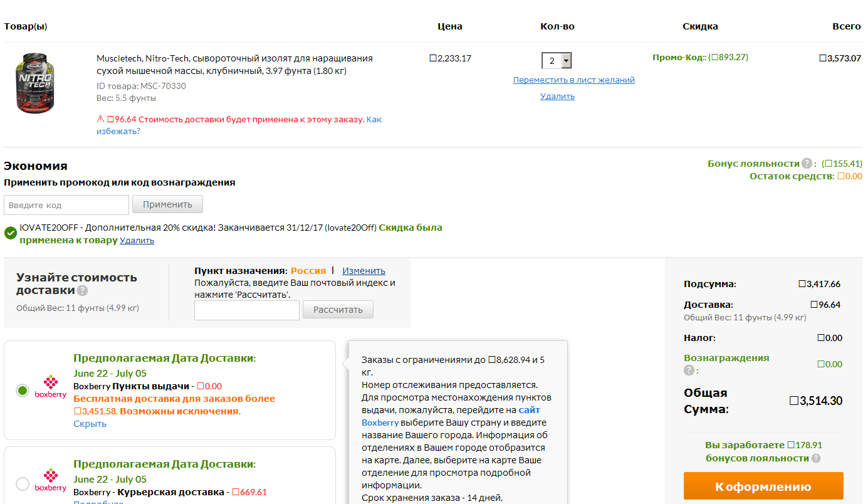Collapse delivery details via Скрыть link

pyautogui.click(x=90, y=424)
